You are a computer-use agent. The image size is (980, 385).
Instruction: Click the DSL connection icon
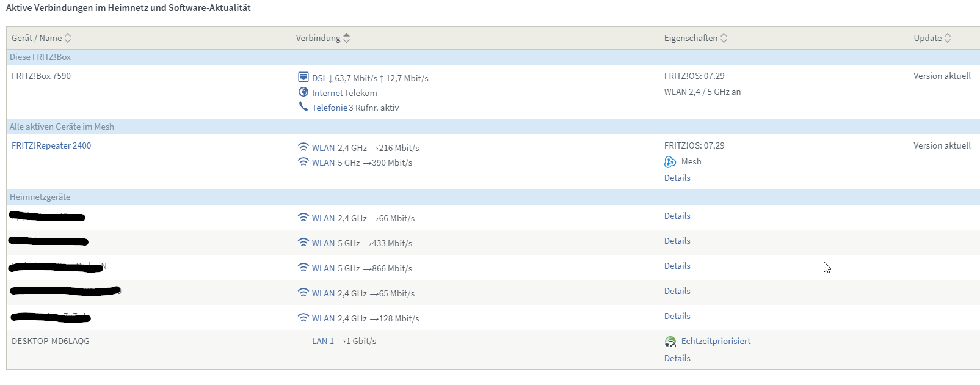[303, 77]
